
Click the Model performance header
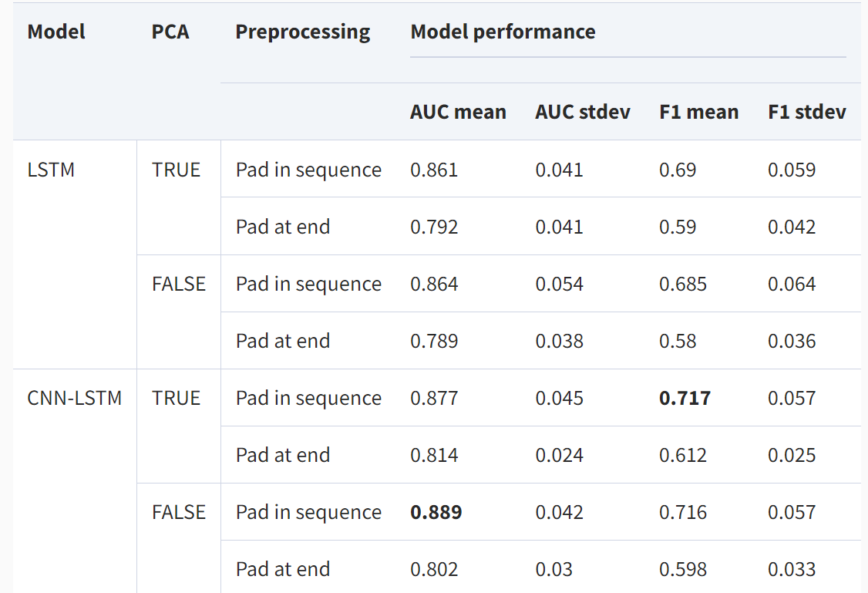click(503, 32)
